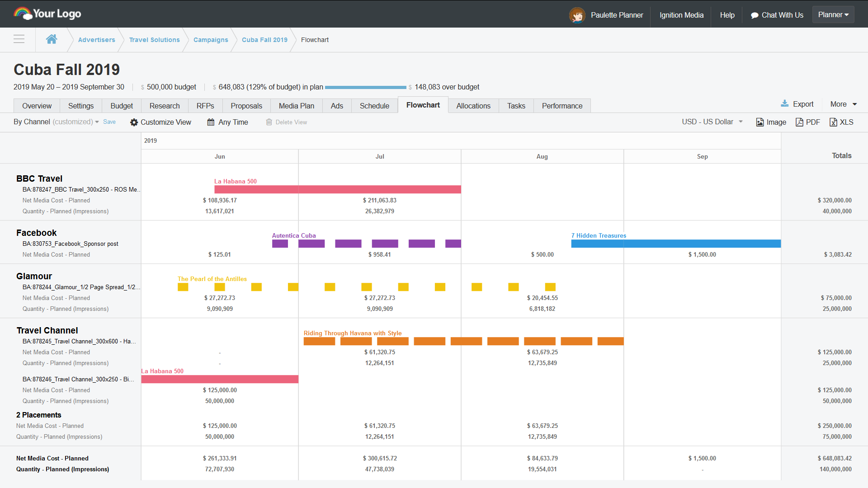The width and height of the screenshot is (868, 488).
Task: Click the Save view link
Action: click(x=109, y=122)
